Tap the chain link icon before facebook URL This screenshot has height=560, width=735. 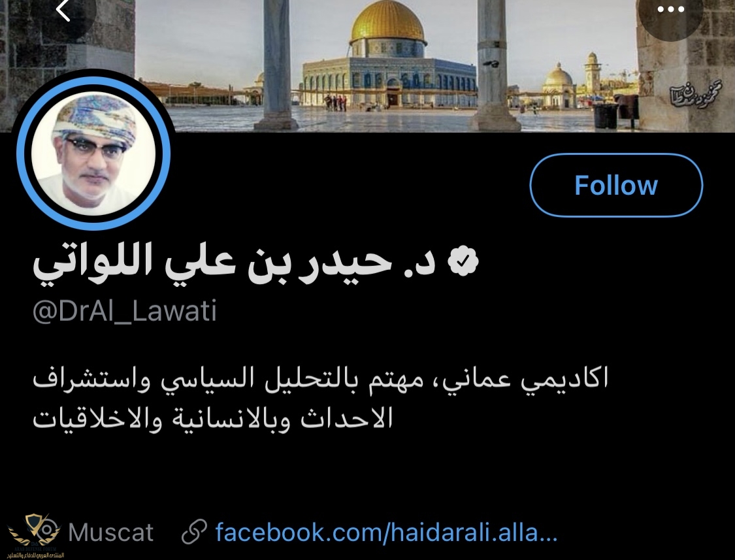pos(194,532)
